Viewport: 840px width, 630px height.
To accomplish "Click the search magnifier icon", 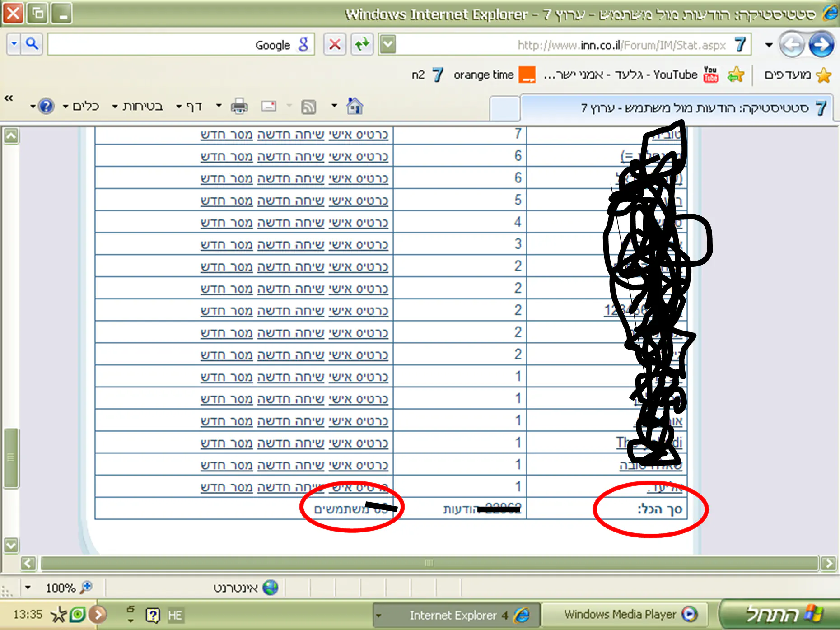I will click(32, 44).
